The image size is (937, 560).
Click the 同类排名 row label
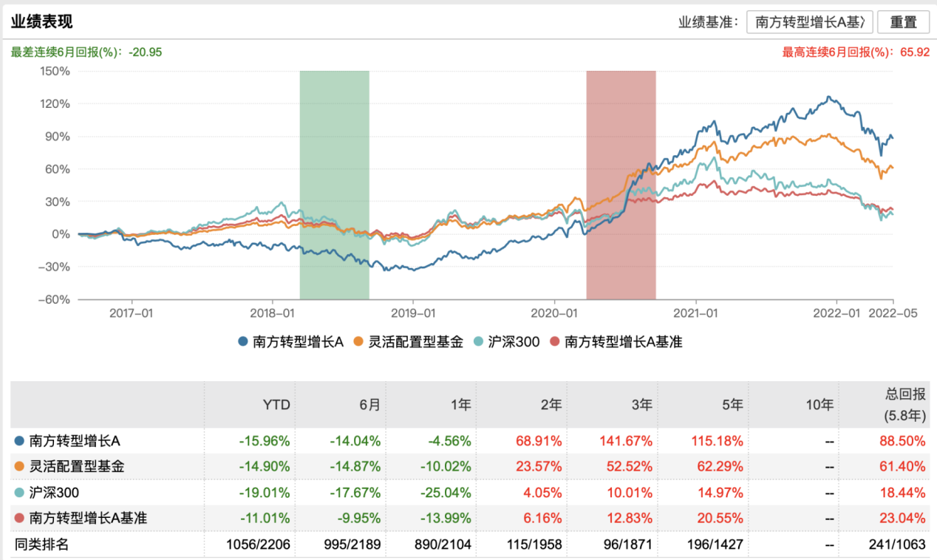(42, 544)
